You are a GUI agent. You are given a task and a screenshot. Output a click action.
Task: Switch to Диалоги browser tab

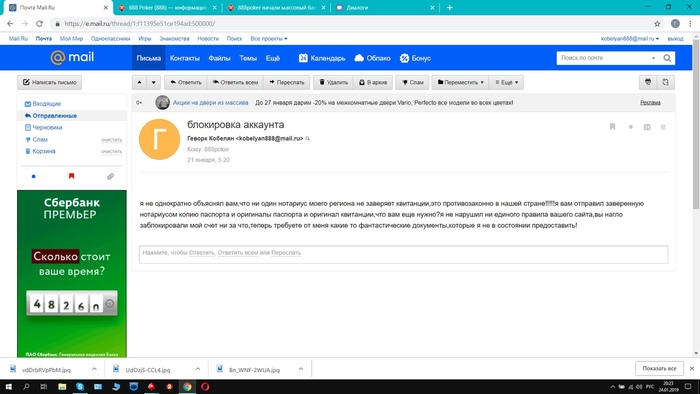385,8
